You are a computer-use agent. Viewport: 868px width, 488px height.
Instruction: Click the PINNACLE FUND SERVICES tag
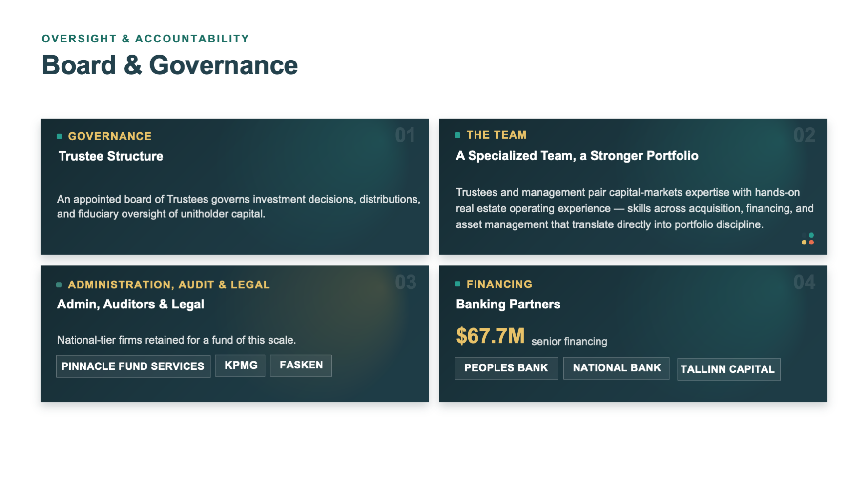(x=133, y=366)
